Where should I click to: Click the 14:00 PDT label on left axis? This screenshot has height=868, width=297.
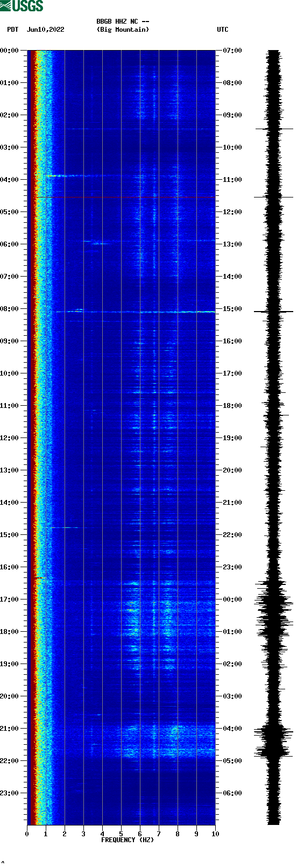[10, 503]
